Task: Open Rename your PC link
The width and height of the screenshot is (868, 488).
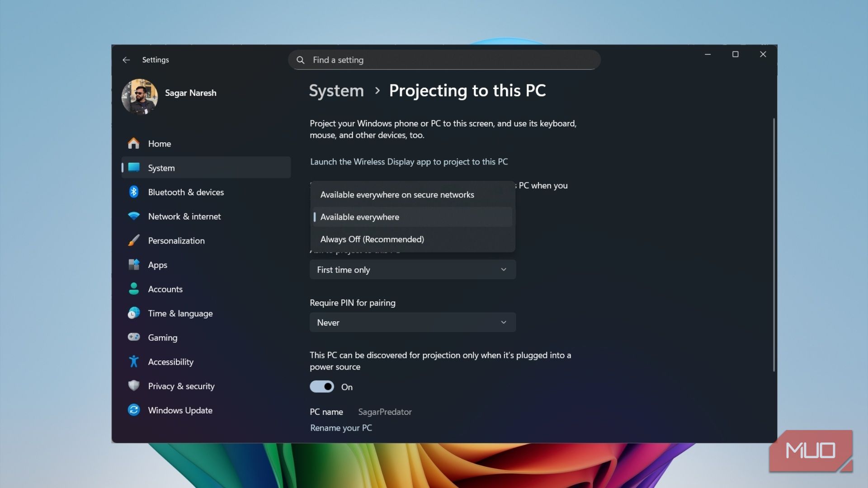Action: click(341, 428)
